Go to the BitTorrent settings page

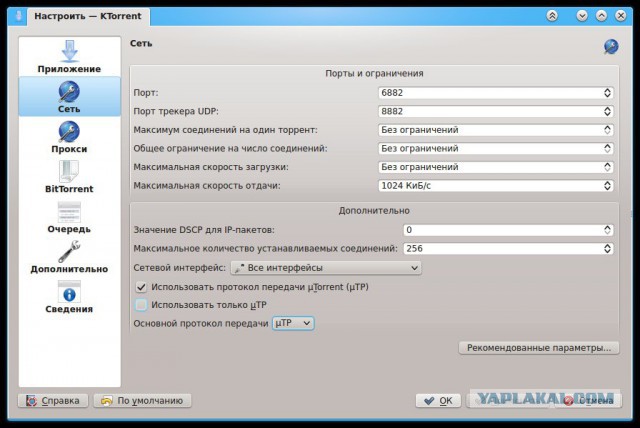(69, 177)
